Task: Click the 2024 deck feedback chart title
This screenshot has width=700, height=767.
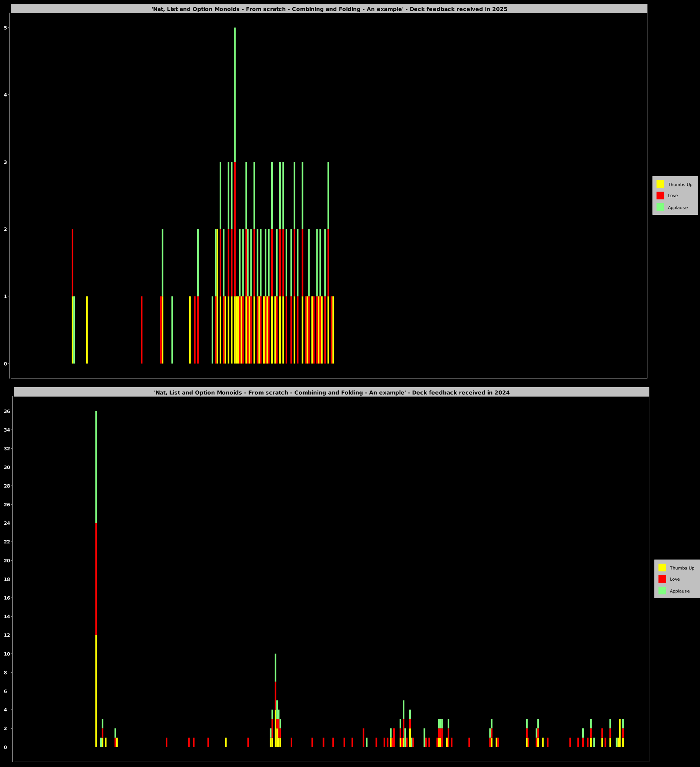Action: click(331, 393)
